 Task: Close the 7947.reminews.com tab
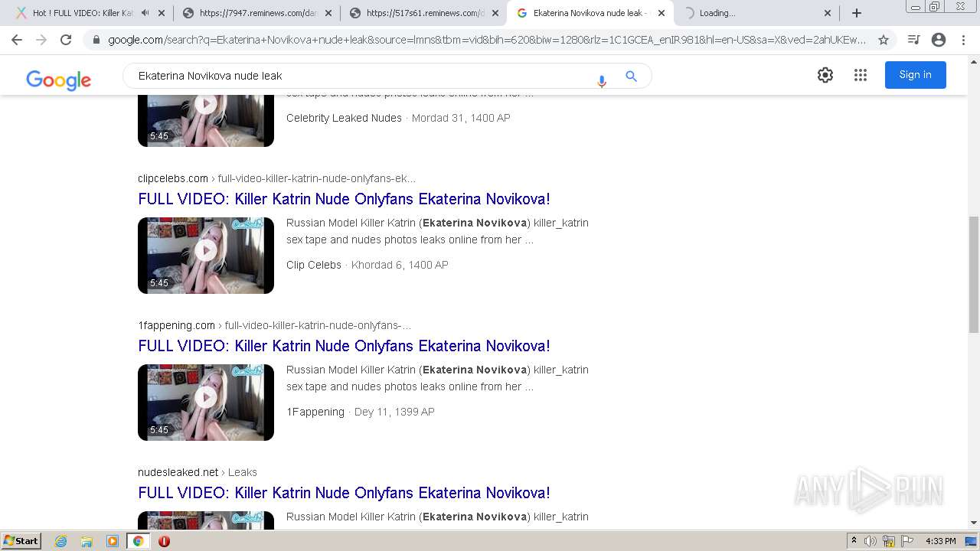point(328,13)
